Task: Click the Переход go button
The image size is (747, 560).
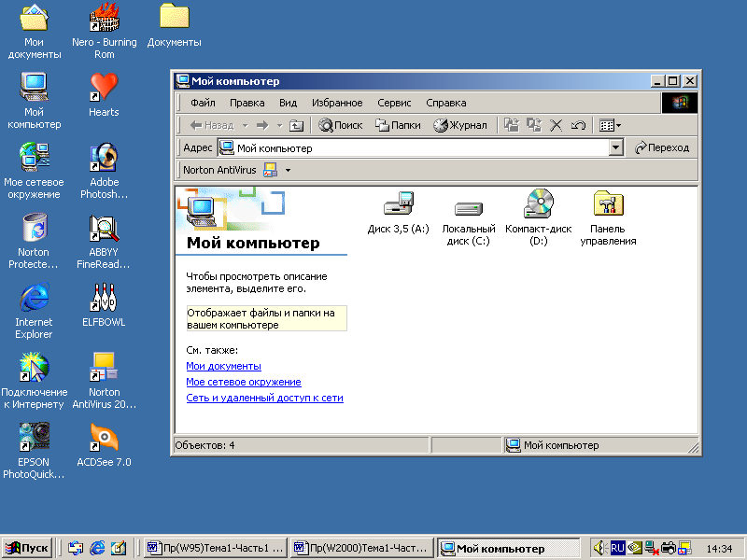Action: pos(662,147)
